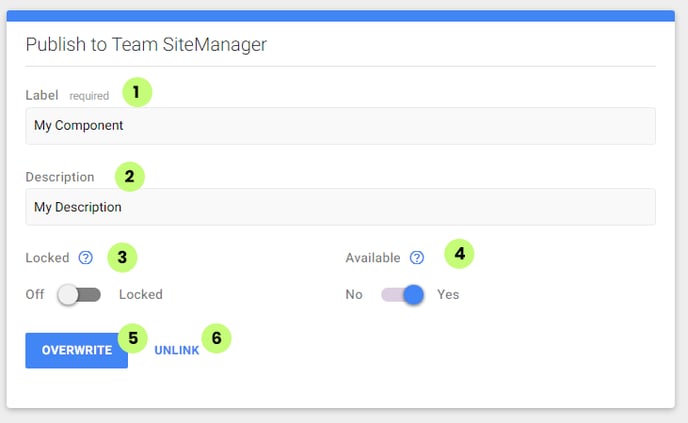Disable the Available toggle switch

coord(402,294)
